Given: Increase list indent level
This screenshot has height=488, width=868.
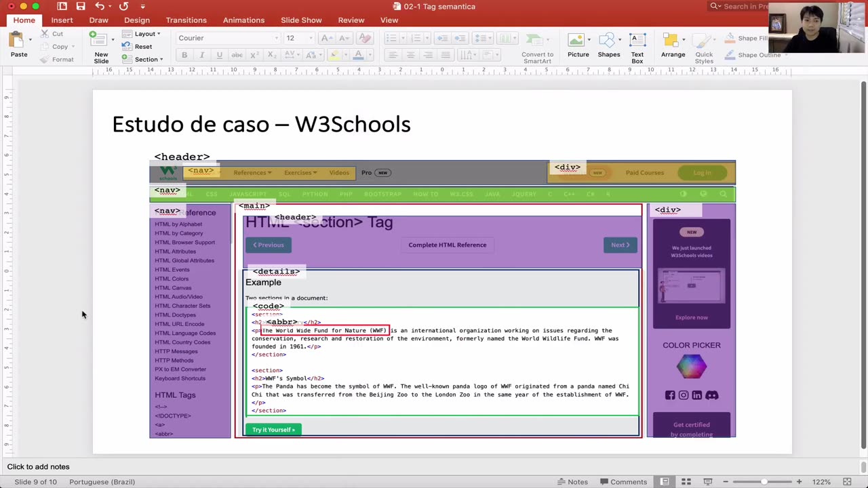Looking at the screenshot, I should (x=459, y=38).
